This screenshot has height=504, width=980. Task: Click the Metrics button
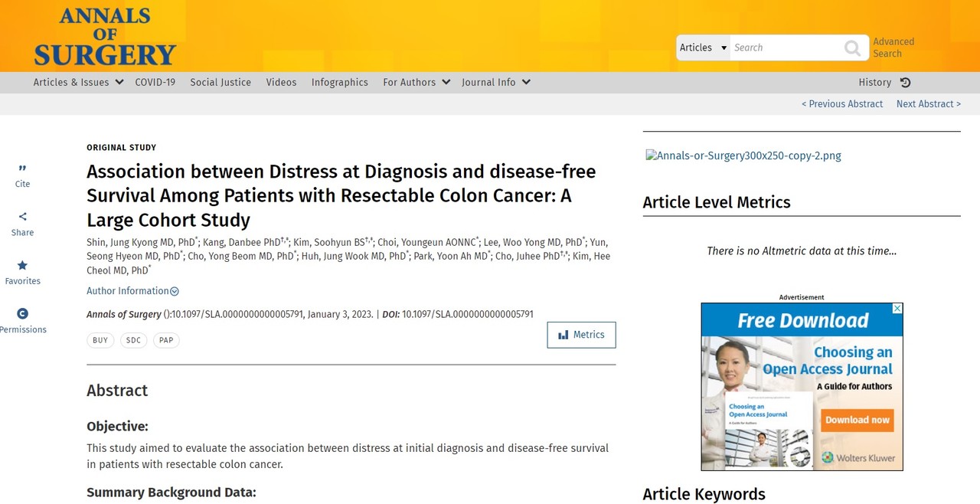click(x=581, y=335)
